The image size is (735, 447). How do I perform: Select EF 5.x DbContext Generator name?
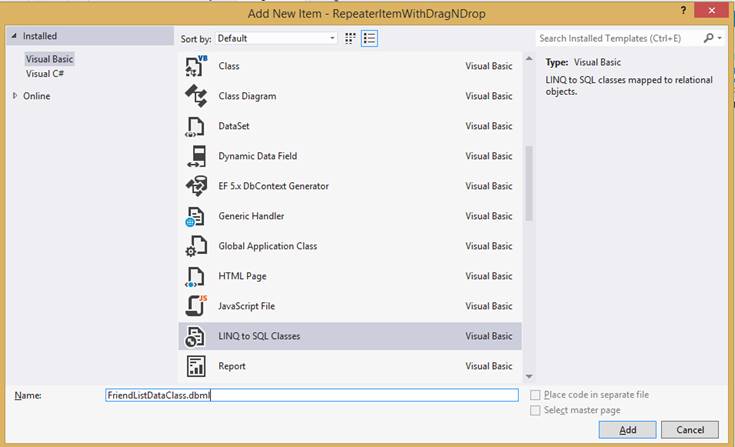[x=273, y=186]
